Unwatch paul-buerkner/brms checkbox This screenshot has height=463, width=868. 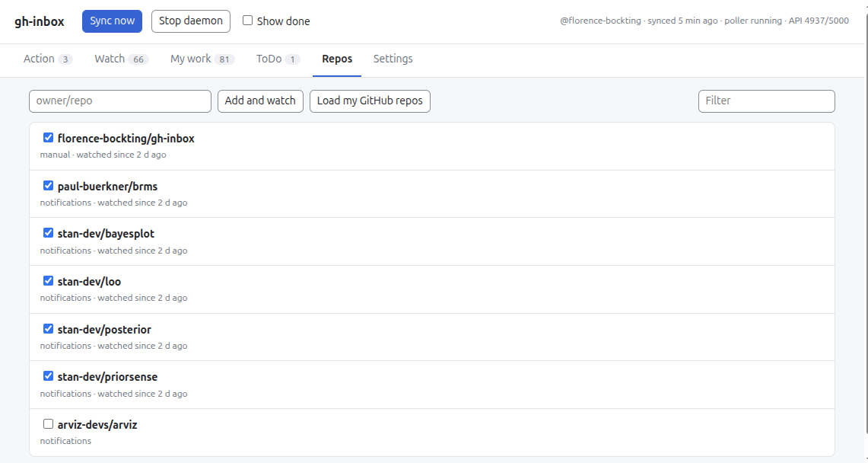click(x=48, y=186)
